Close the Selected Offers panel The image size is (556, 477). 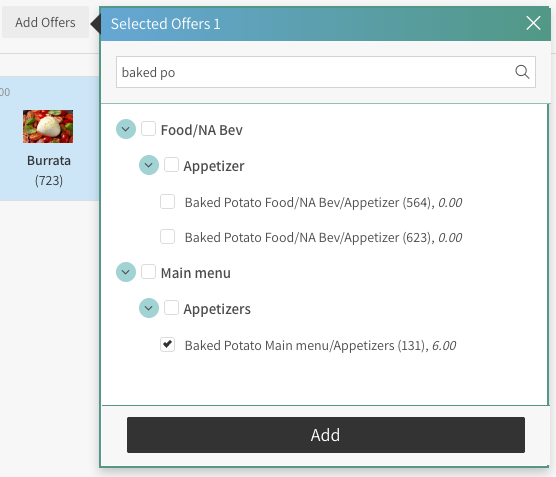(533, 23)
